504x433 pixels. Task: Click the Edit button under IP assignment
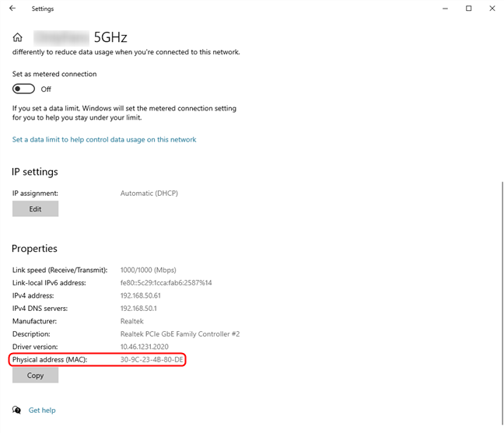[x=35, y=209]
